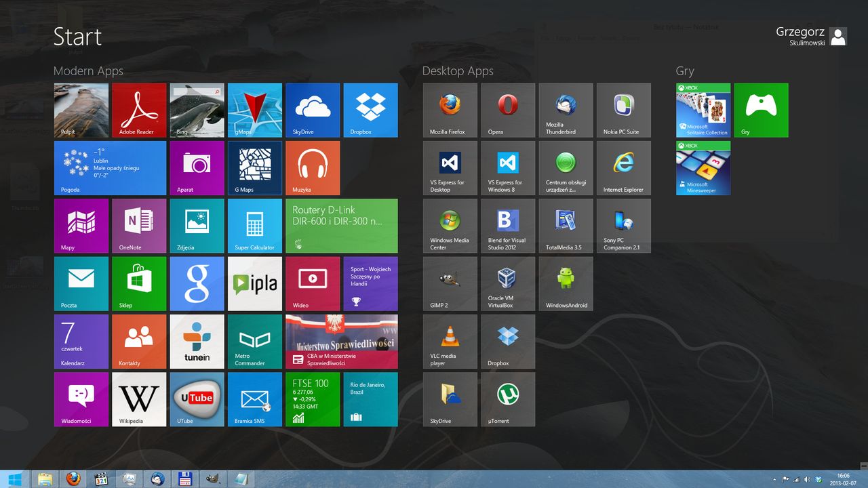This screenshot has width=868, height=488.
Task: Launch the VLC media player tile
Action: point(450,342)
